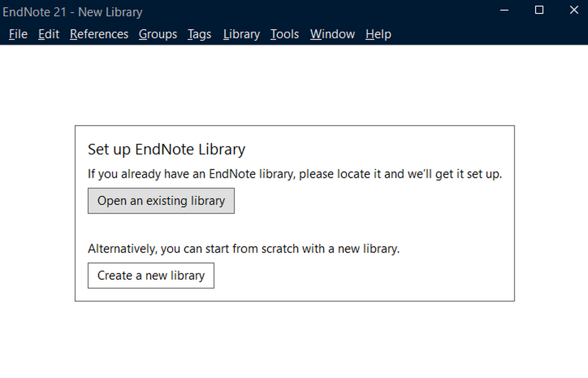Click the Create a new library button
The image size is (588, 378).
(150, 276)
